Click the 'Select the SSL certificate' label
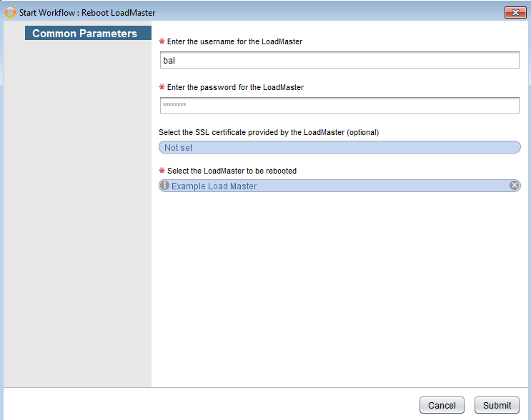 (x=269, y=132)
